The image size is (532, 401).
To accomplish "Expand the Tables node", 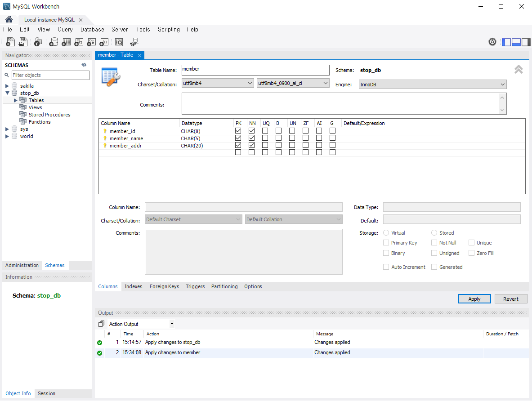I will [x=15, y=100].
